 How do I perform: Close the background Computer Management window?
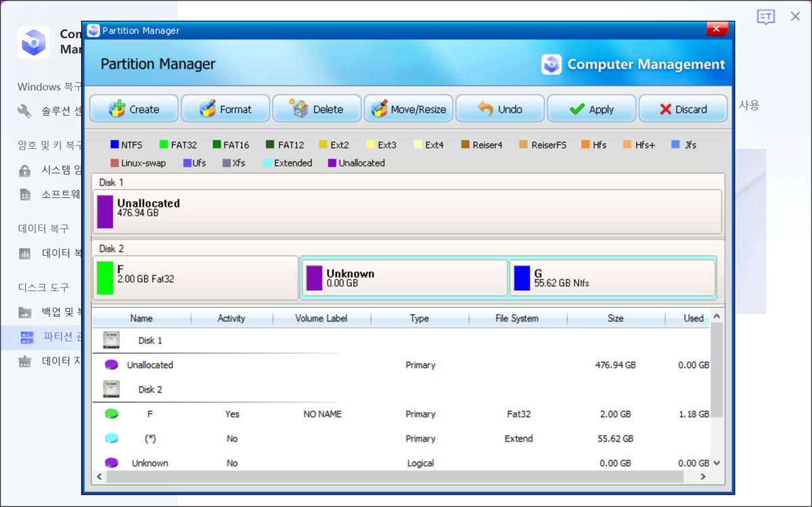pos(795,16)
